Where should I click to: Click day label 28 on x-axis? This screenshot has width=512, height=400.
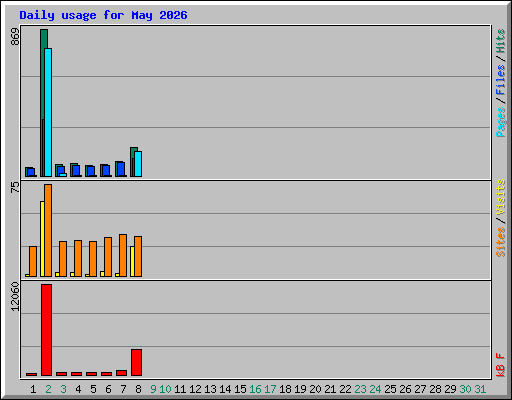(x=435, y=389)
